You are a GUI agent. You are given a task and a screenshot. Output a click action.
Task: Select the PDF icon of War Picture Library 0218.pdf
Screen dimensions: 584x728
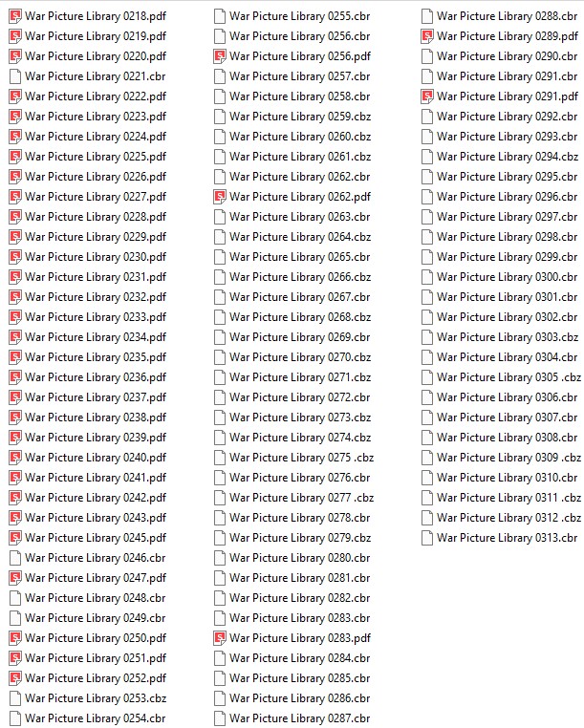(x=15, y=16)
